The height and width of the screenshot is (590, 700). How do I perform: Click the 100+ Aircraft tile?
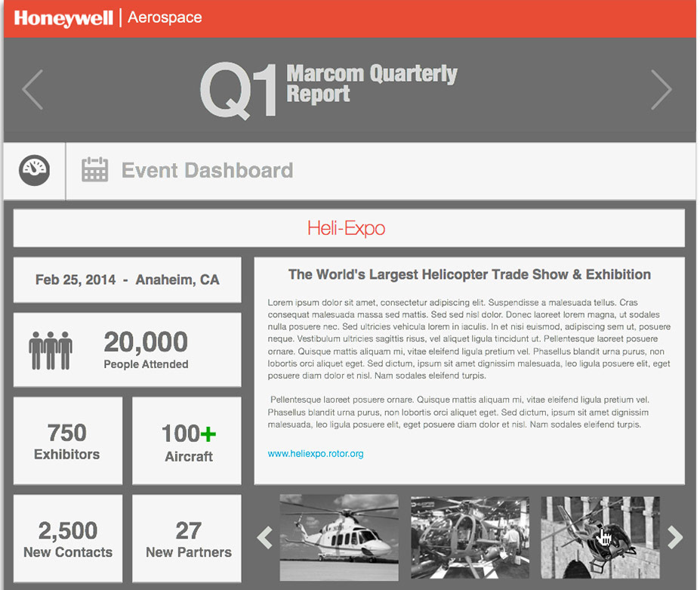click(187, 441)
